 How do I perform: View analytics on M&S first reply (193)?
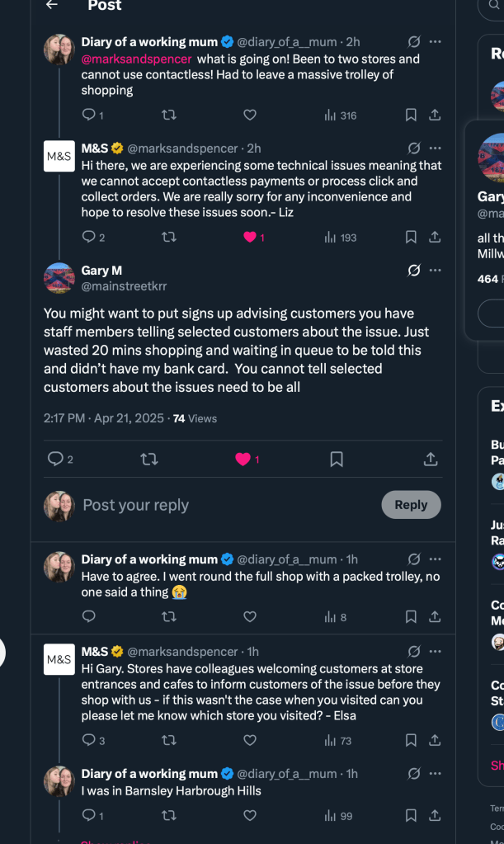click(341, 238)
